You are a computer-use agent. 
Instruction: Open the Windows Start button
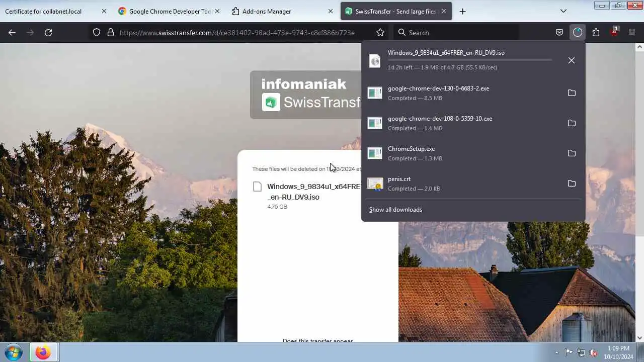tap(14, 352)
